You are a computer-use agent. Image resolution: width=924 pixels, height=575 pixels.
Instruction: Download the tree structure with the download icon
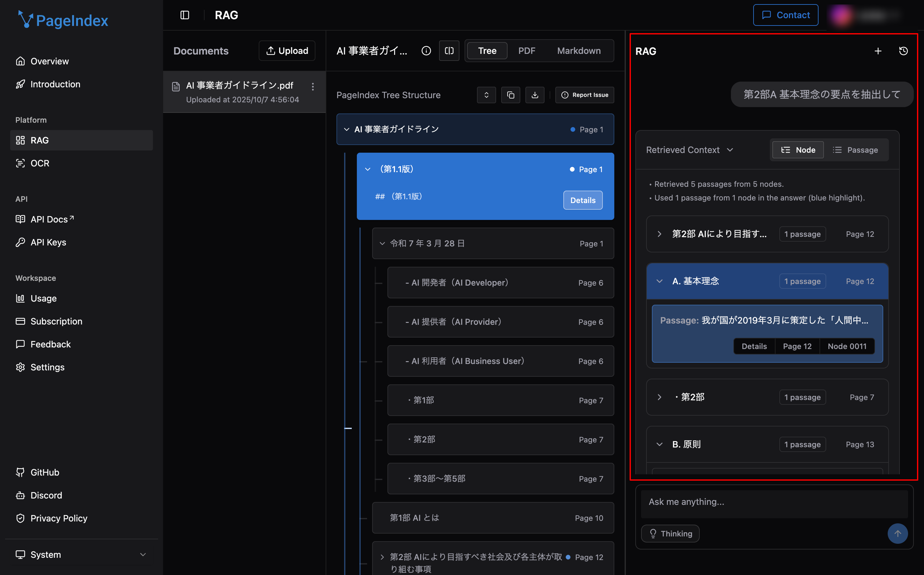(x=535, y=95)
